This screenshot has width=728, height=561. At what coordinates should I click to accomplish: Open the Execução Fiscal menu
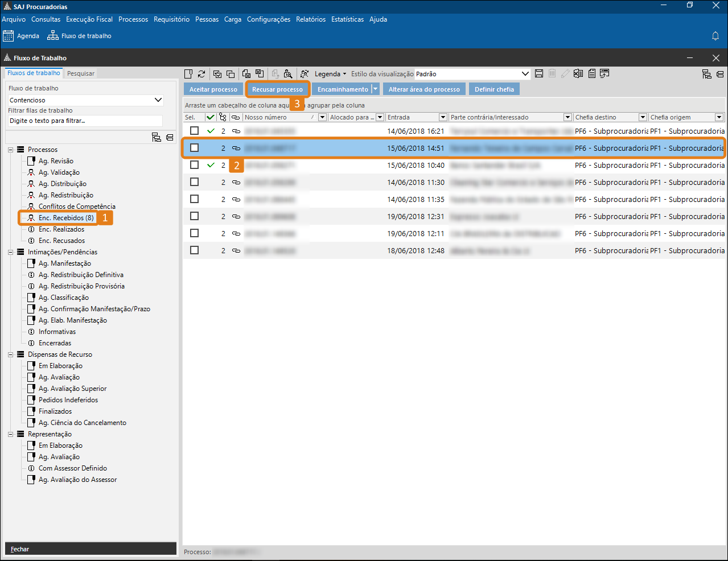[x=89, y=19]
